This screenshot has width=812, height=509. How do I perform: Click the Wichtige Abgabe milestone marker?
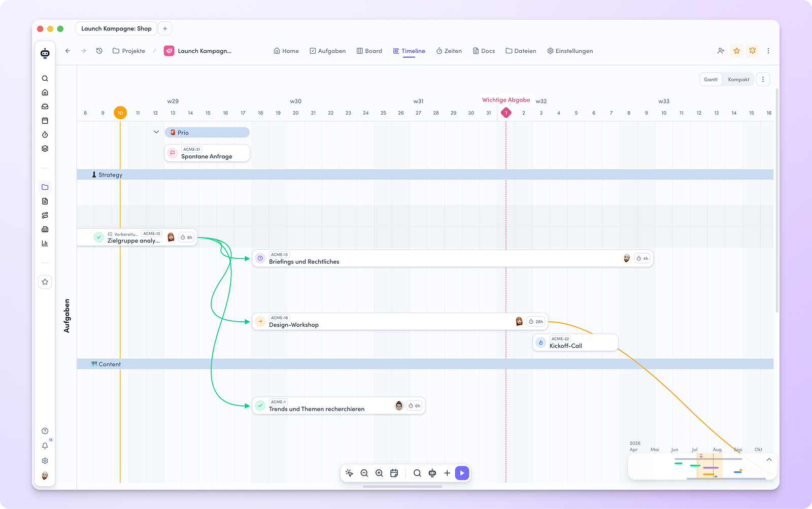(506, 113)
